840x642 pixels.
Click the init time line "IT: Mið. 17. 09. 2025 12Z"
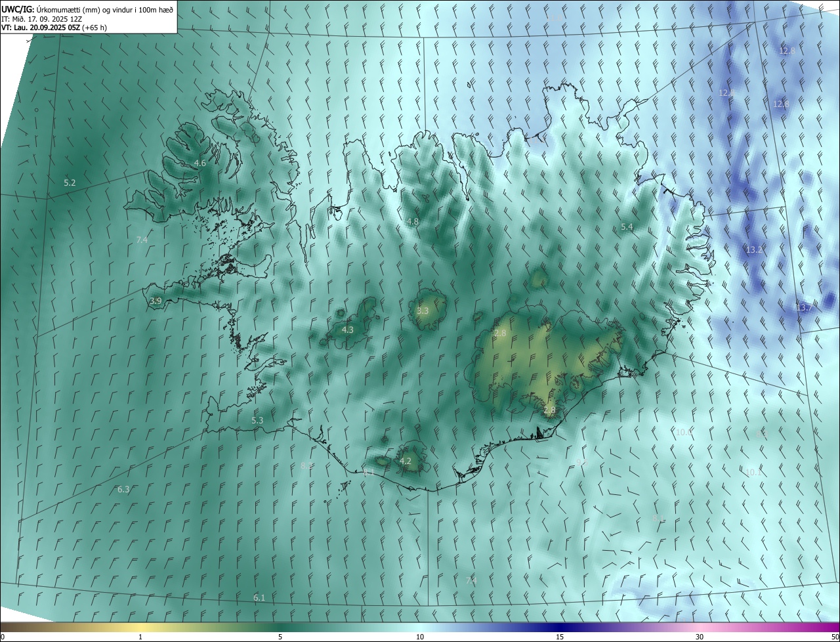[x=41, y=19]
